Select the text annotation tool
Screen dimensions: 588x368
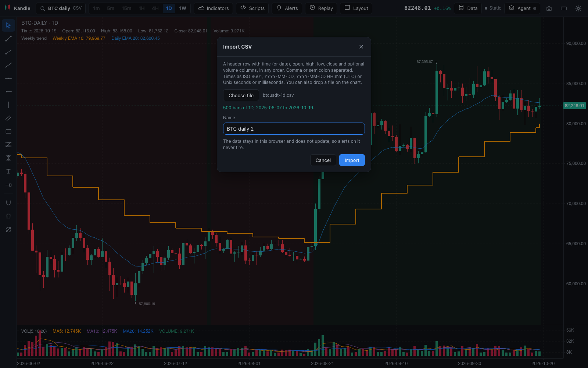[x=8, y=171]
